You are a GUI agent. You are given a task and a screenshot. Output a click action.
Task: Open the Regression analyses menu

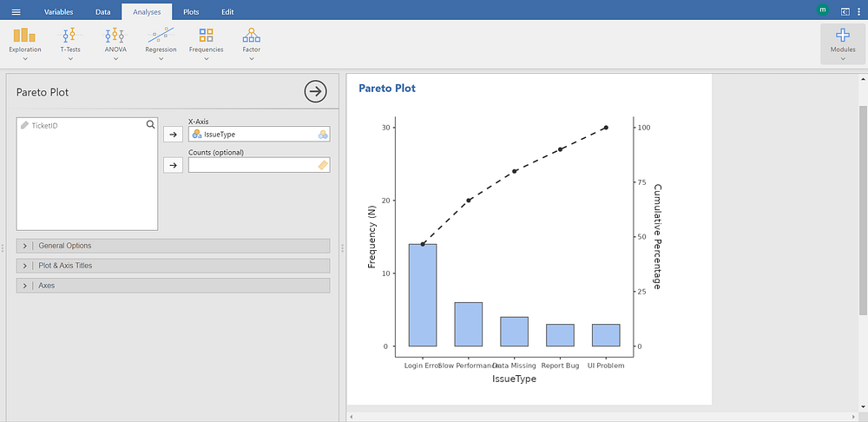[161, 43]
